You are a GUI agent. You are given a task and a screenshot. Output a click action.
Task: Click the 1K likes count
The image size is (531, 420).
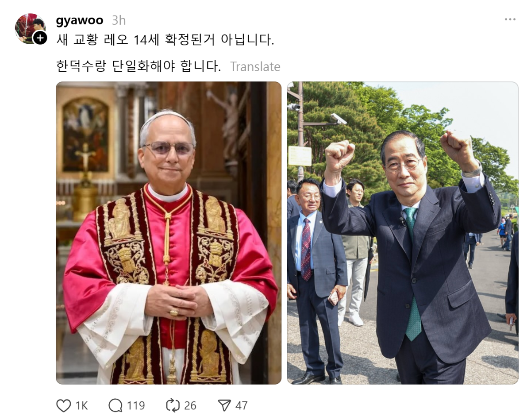click(81, 405)
